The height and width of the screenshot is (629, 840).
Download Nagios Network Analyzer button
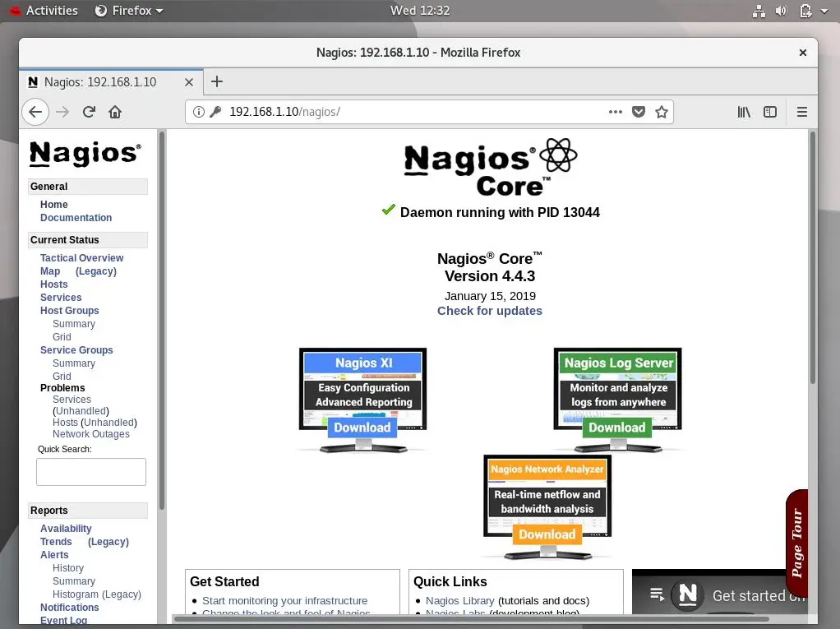(x=547, y=534)
